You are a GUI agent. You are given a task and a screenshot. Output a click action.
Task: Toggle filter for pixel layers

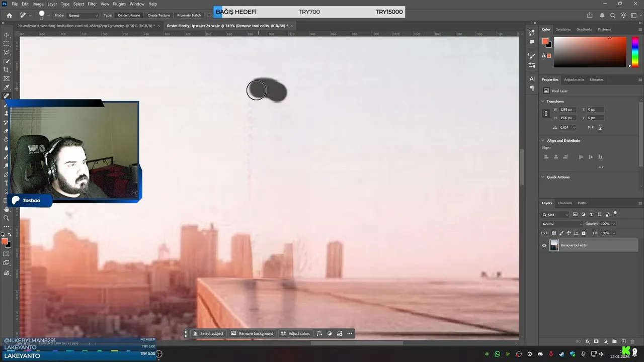click(575, 214)
